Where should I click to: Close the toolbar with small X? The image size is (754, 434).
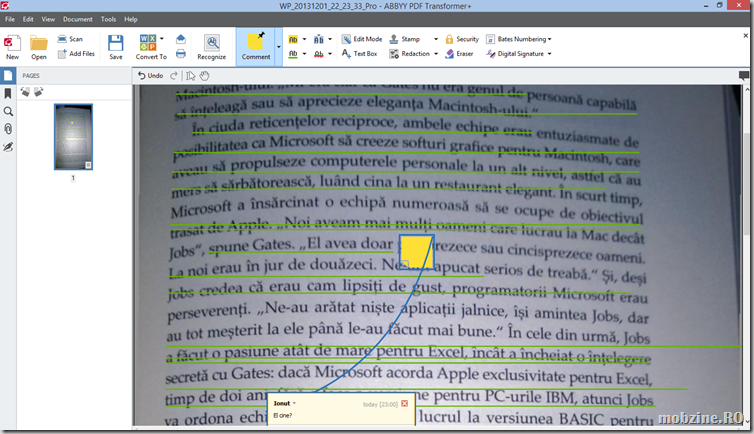pos(746,36)
